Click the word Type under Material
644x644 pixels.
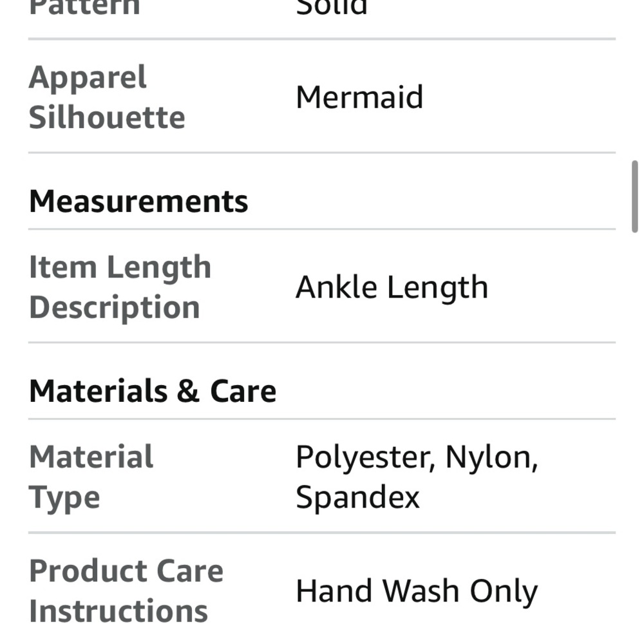coord(64,498)
